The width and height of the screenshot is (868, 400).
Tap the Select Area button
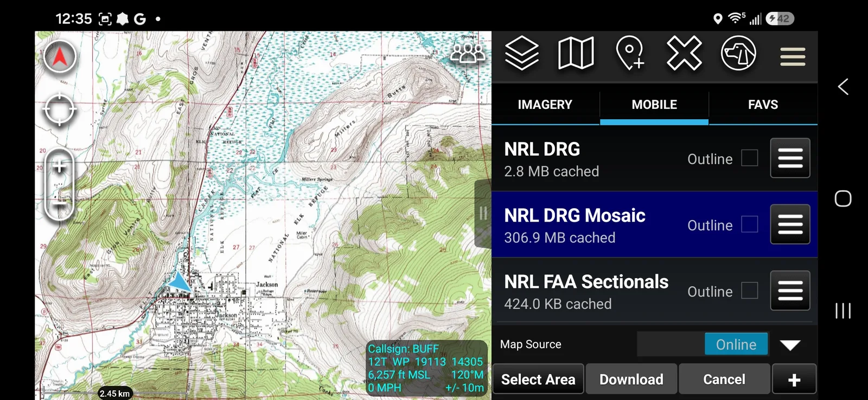click(x=538, y=379)
